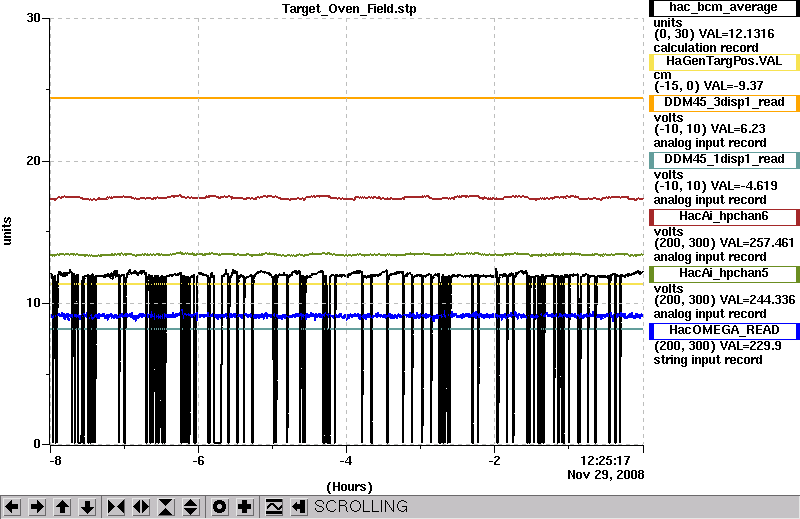Click the '-6' x-axis tick label

(198, 461)
